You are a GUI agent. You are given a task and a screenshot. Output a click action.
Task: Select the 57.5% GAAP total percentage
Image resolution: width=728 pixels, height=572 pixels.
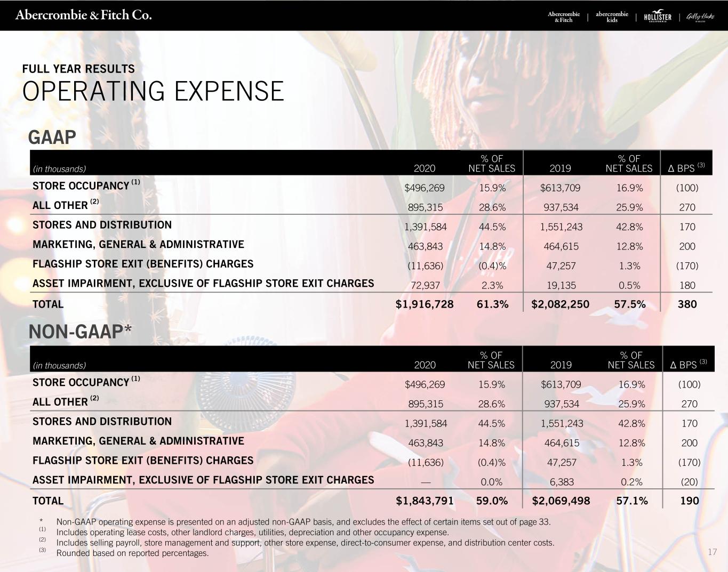629,304
